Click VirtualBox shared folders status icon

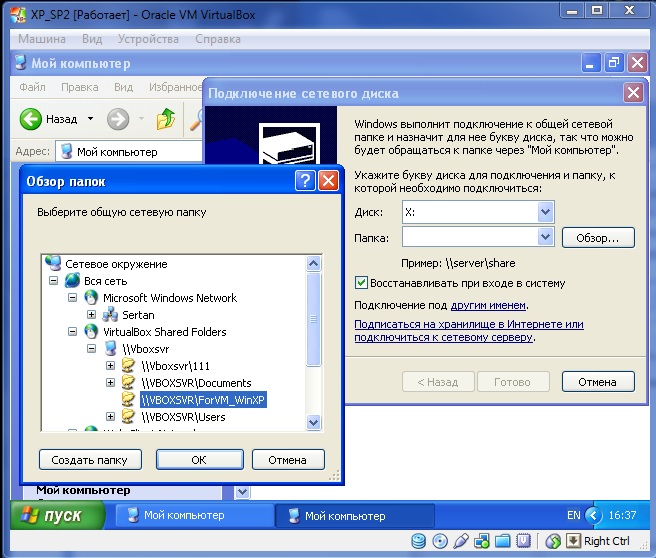(x=503, y=541)
